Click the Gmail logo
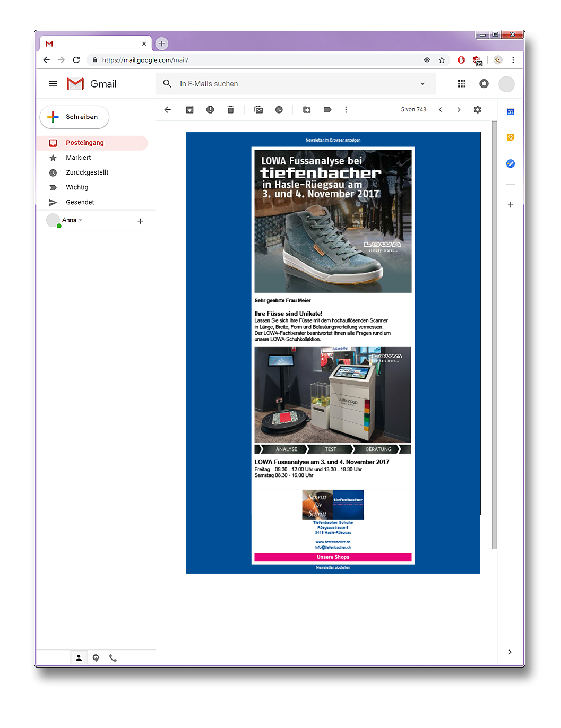Viewport: 561px width, 728px height. click(92, 84)
